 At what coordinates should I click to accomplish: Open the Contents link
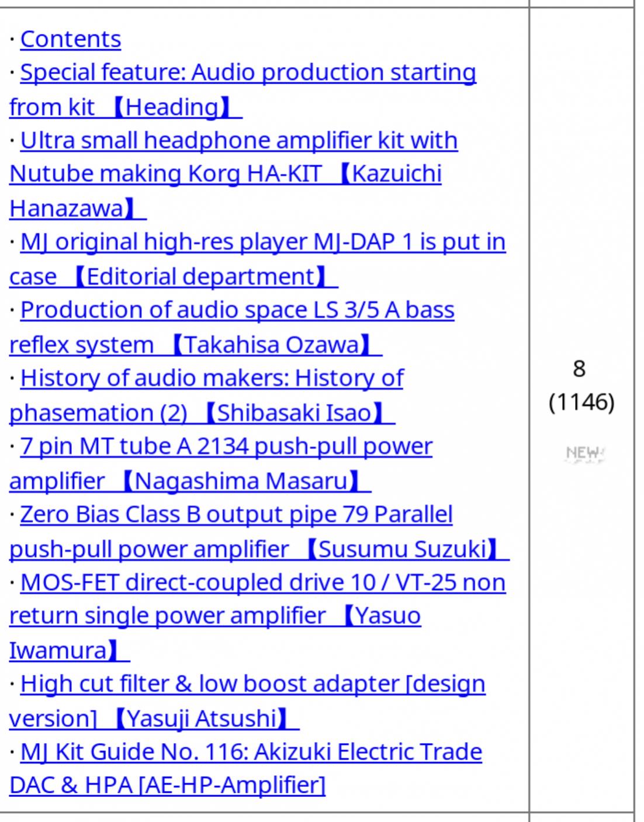coord(71,39)
